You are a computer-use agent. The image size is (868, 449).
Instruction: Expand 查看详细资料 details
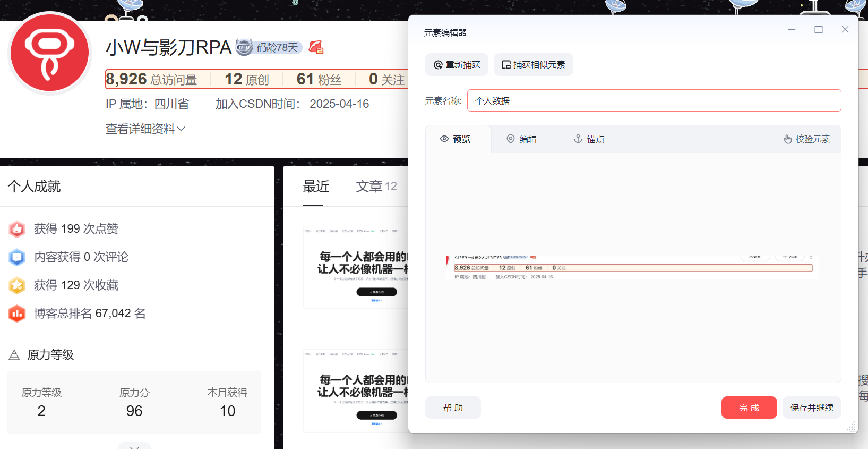click(145, 129)
